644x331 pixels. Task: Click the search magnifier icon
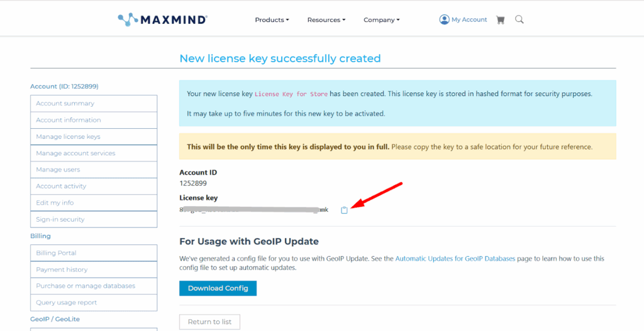(519, 19)
